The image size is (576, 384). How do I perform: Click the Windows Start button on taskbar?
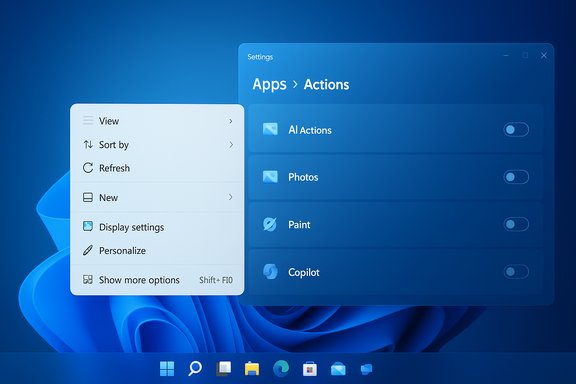(x=167, y=369)
